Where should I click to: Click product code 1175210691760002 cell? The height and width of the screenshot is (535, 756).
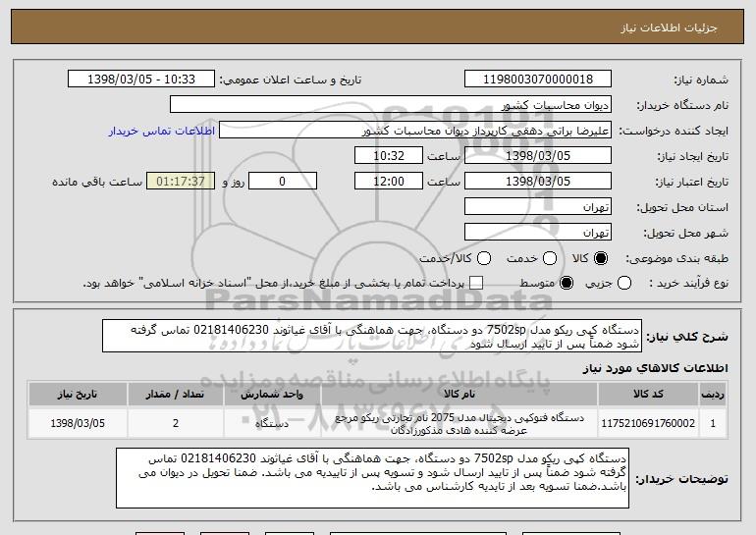tap(648, 423)
